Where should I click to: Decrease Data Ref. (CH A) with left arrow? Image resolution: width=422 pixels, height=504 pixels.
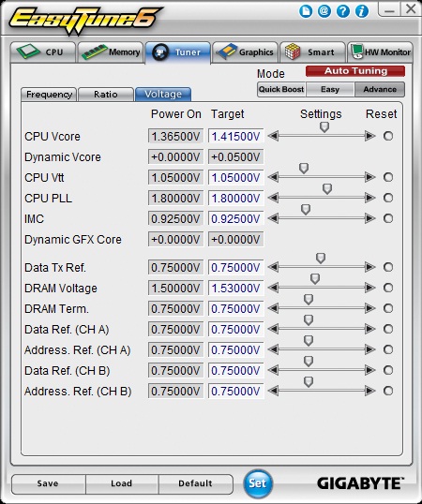coord(273,329)
